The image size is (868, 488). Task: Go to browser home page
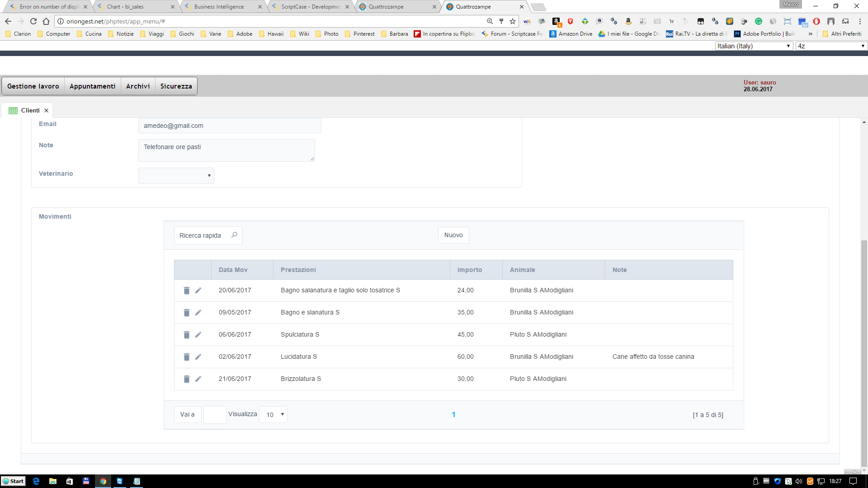[46, 21]
